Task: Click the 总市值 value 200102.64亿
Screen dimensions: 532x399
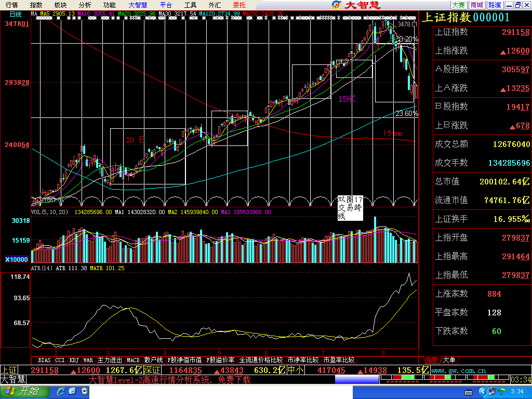Action: click(x=504, y=181)
